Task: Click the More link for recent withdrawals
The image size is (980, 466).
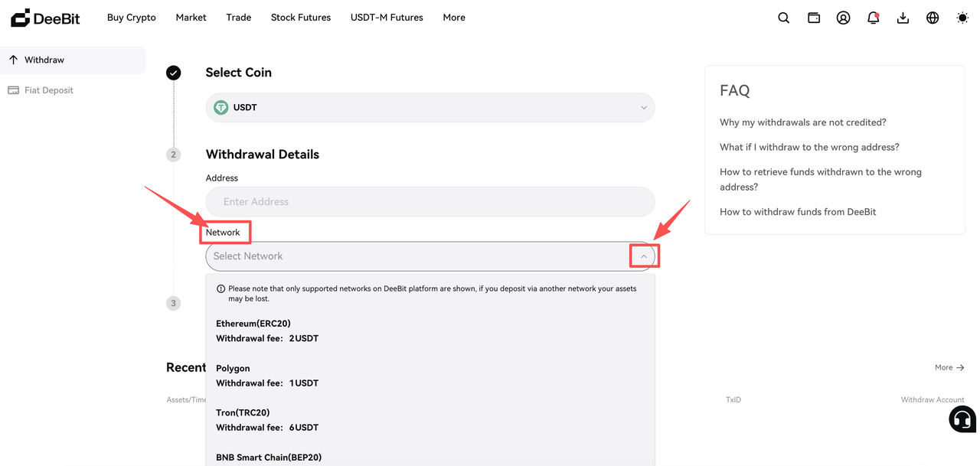Action: 949,367
